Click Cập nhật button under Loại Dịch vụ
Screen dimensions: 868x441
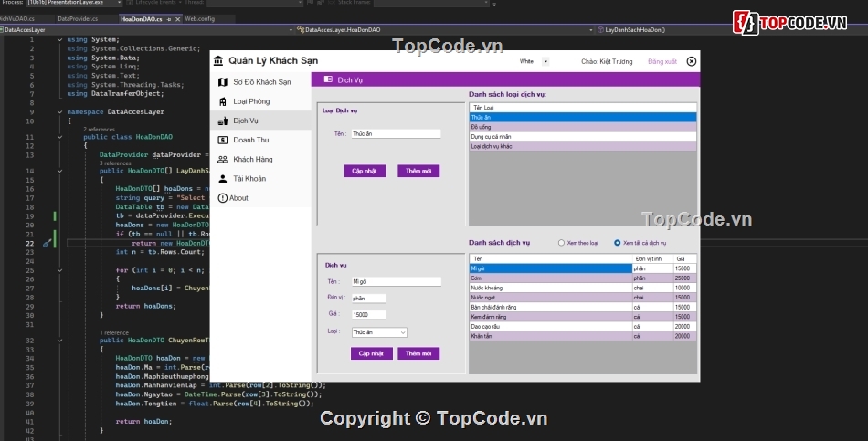pos(365,171)
